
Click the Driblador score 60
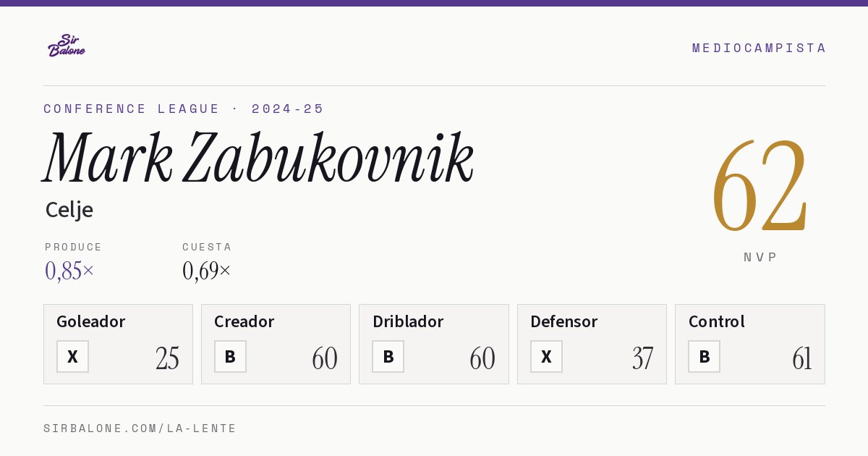(x=482, y=358)
